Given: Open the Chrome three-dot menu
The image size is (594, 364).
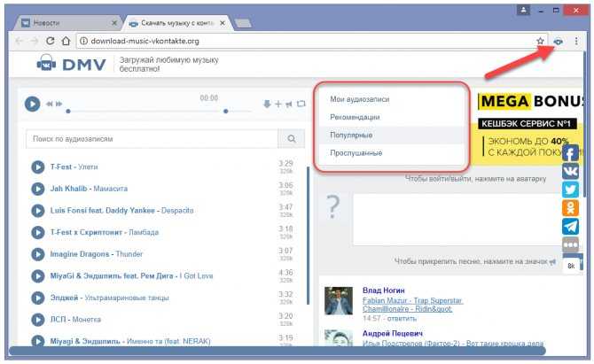Looking at the screenshot, I should (576, 41).
